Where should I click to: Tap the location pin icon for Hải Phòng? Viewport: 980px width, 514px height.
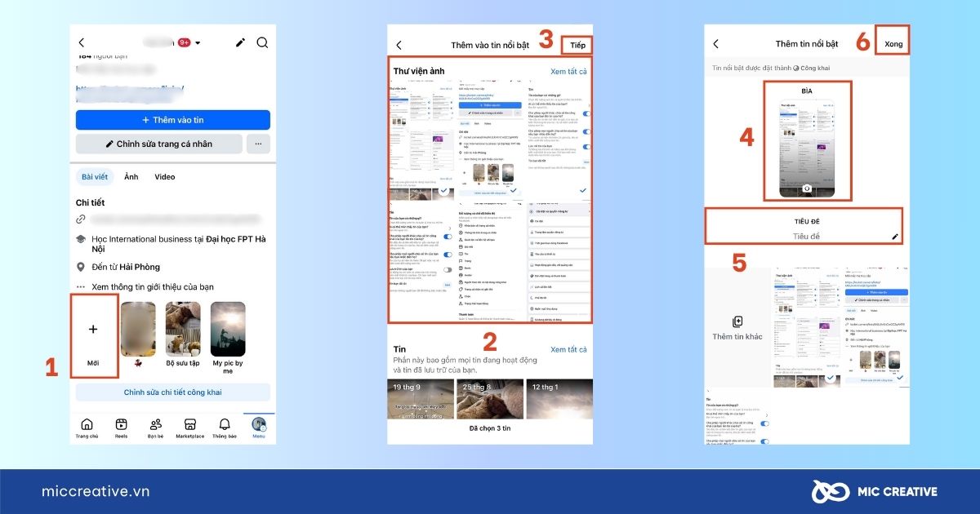81,267
